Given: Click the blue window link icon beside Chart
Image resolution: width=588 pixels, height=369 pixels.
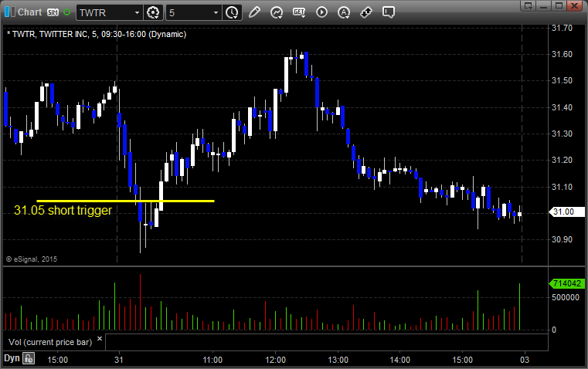Looking at the screenshot, I should point(10,12).
